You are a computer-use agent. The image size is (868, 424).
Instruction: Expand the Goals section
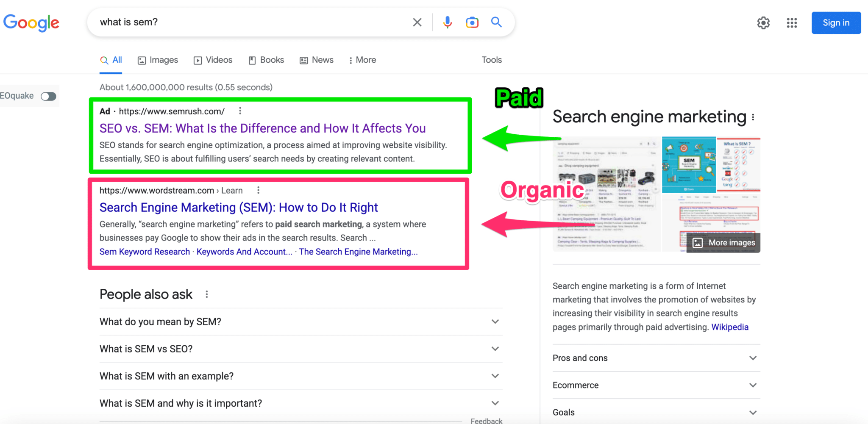pyautogui.click(x=753, y=412)
